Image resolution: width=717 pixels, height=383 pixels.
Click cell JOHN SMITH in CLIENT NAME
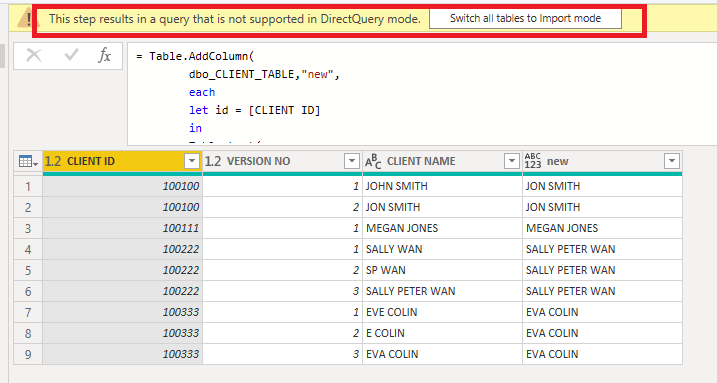[x=442, y=186]
